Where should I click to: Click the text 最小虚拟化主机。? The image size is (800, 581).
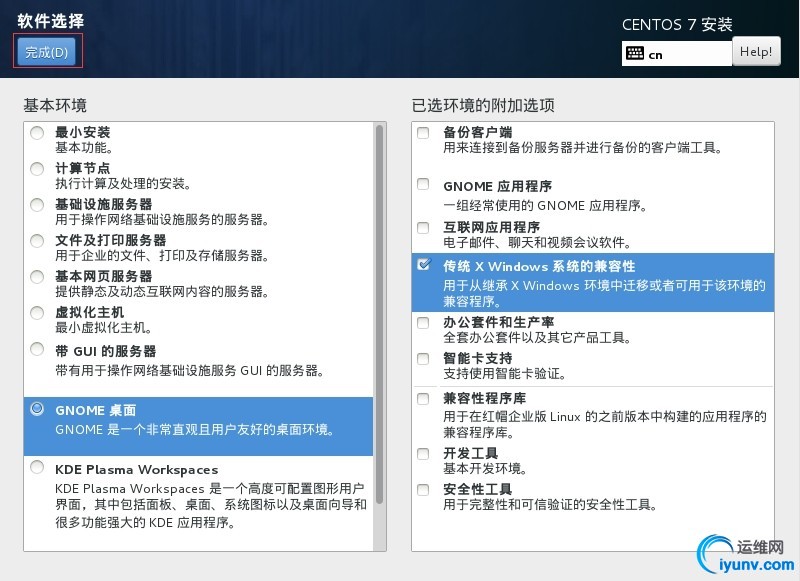[104, 327]
